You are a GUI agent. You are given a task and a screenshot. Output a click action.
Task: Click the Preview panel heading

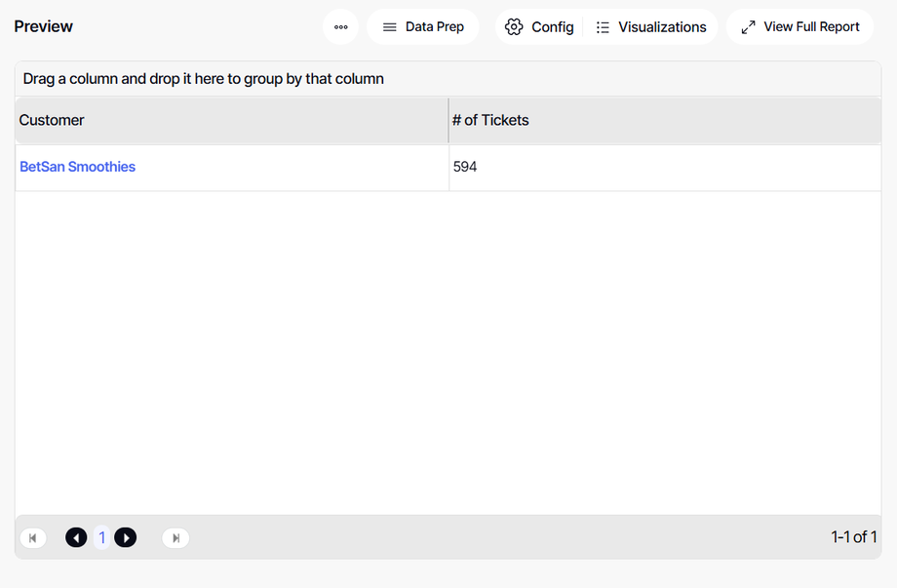pyautogui.click(x=44, y=26)
